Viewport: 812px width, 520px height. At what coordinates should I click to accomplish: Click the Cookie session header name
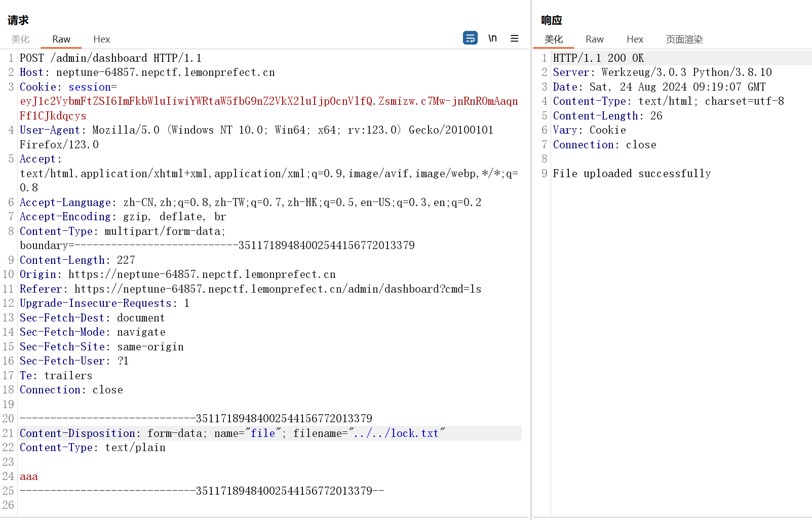click(68, 87)
